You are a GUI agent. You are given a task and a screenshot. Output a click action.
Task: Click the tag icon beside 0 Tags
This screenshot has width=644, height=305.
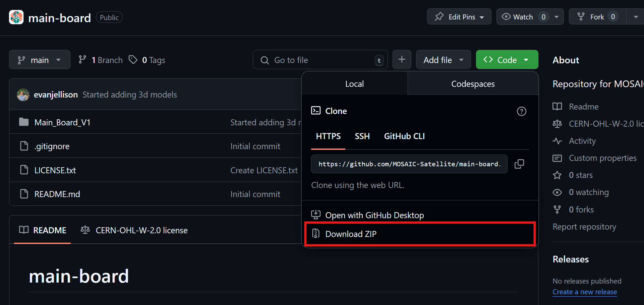pos(133,60)
